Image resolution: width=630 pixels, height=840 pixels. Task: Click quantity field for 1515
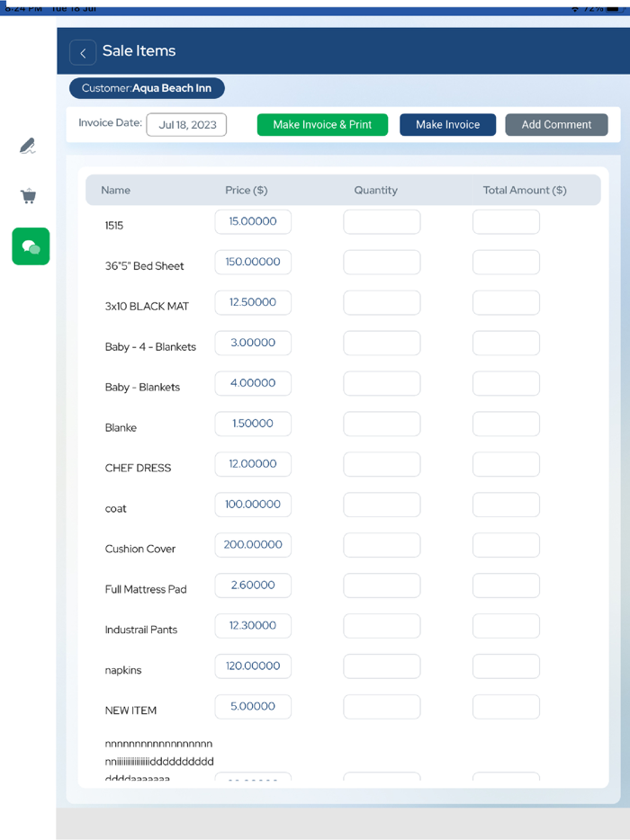coord(382,222)
